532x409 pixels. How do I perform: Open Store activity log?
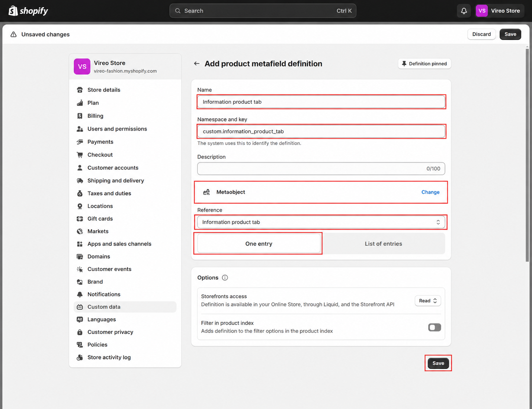pyautogui.click(x=125, y=358)
